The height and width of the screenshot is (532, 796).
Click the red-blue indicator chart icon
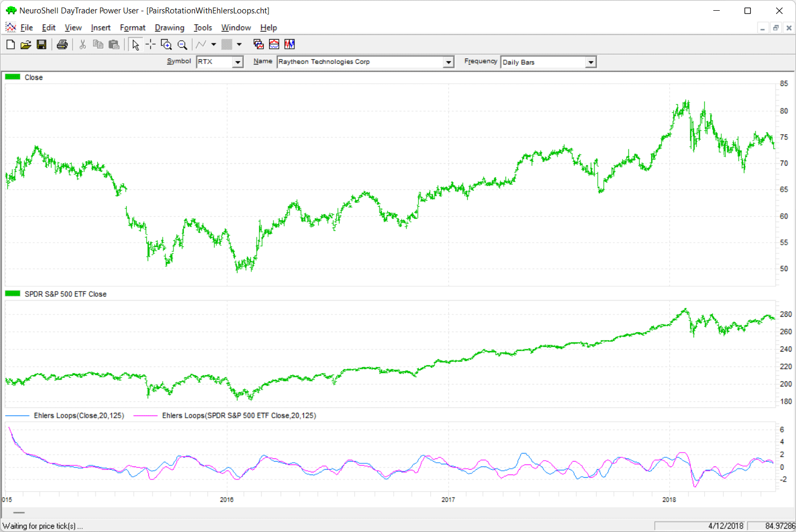[x=274, y=45]
